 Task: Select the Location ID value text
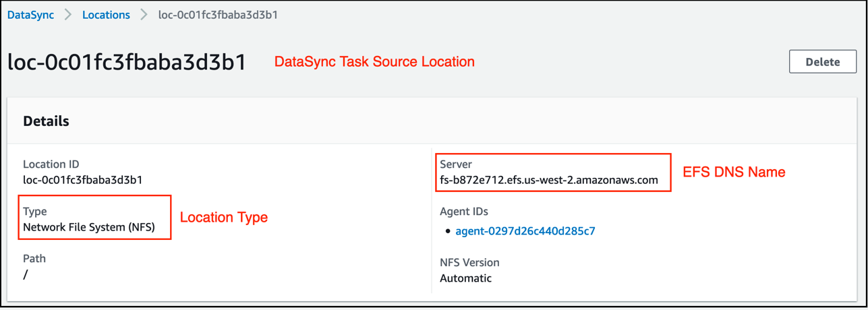point(83,180)
